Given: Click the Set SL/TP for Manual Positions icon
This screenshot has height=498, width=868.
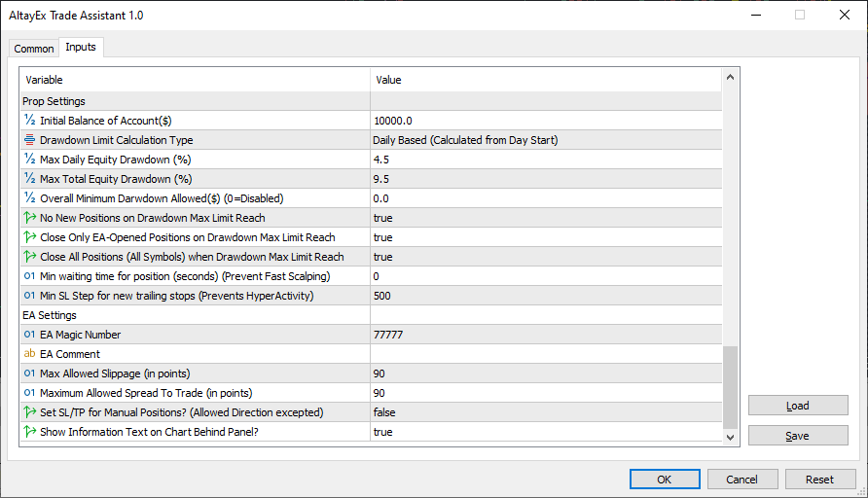Looking at the screenshot, I should [29, 411].
